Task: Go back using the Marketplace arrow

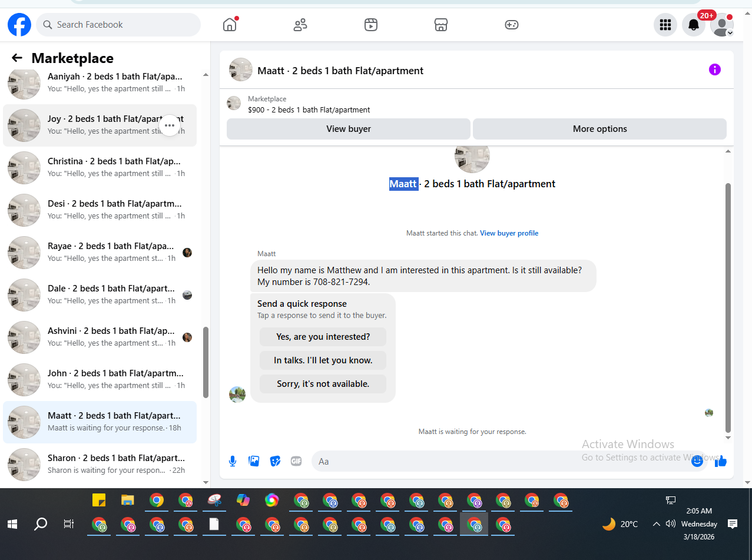Action: point(17,58)
